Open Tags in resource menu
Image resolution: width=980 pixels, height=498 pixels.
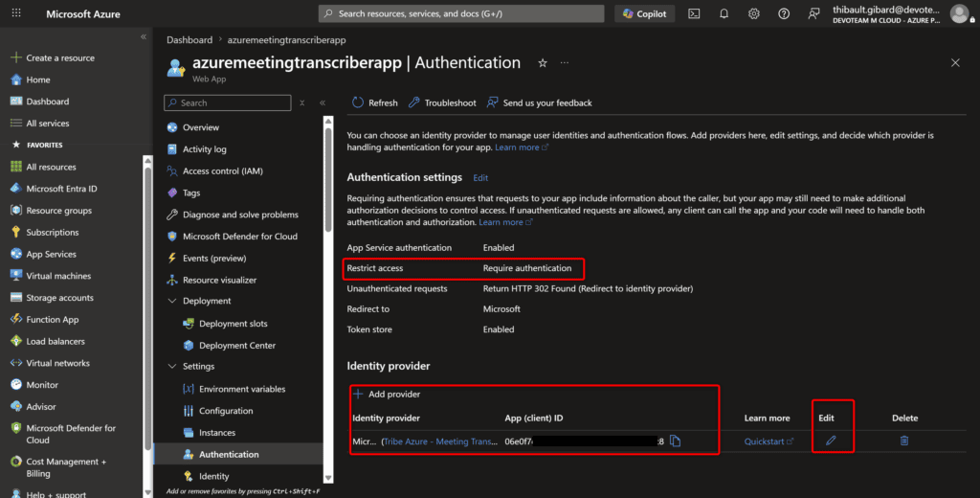tap(190, 192)
